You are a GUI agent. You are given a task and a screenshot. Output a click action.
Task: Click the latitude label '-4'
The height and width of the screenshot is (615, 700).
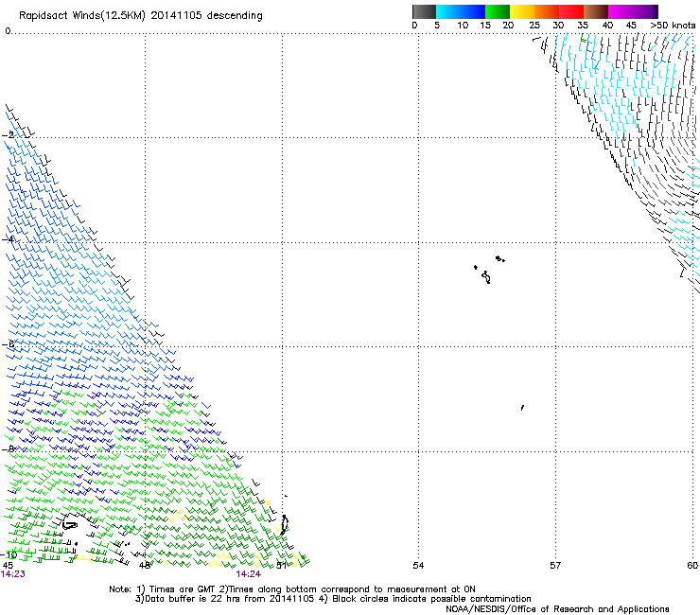(x=9, y=239)
